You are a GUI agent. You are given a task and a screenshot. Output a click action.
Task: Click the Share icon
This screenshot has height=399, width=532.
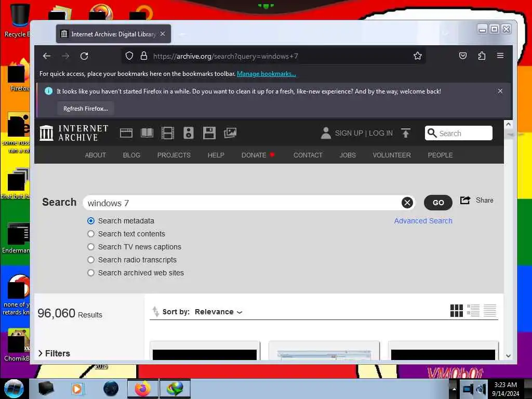pos(465,200)
